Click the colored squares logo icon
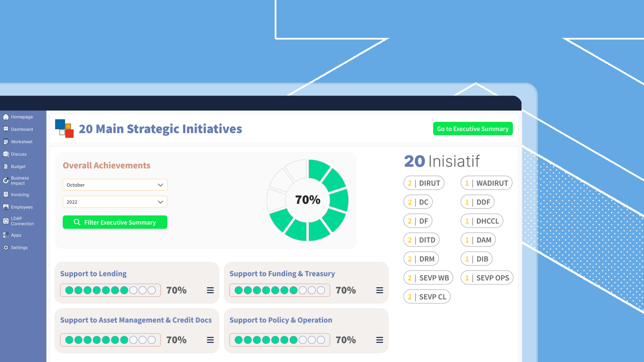This screenshot has width=644, height=362. (64, 129)
